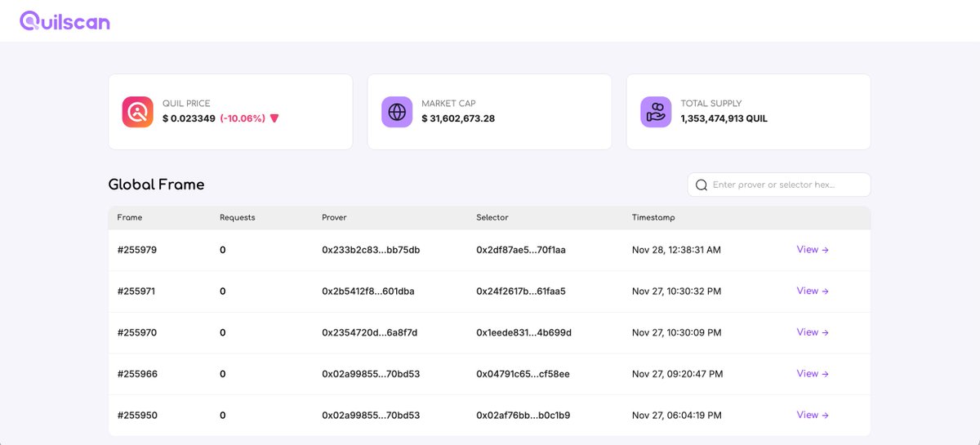This screenshot has width=980, height=445.
Task: Click prover 0x2354720d...6a8f7d
Action: (x=370, y=332)
